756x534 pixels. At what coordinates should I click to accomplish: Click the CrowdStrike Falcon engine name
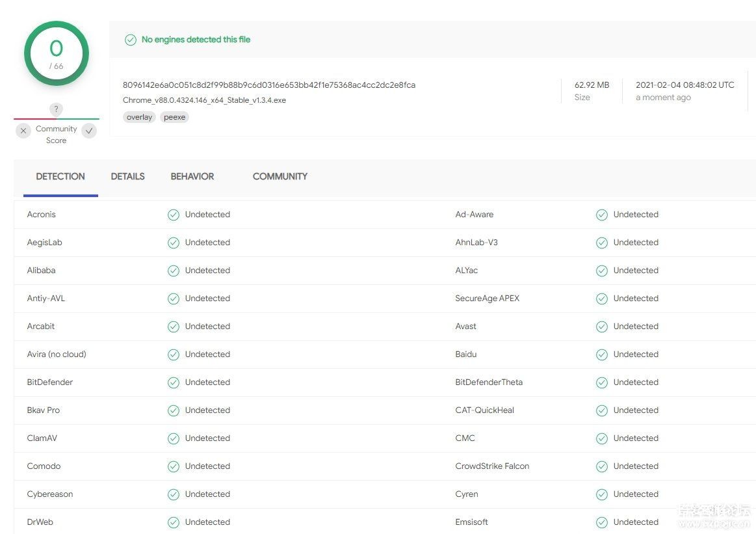coord(492,466)
